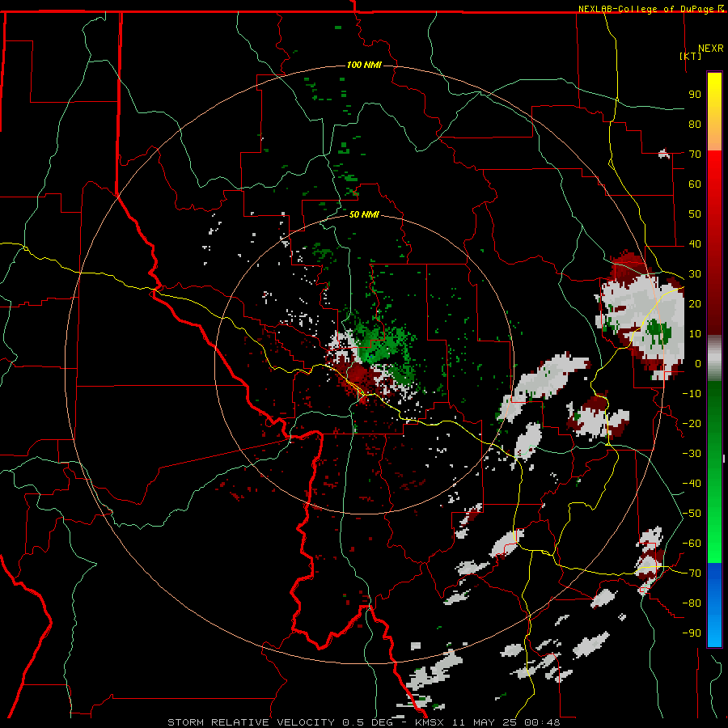
Task: Click the positive 50 scale value
Action: [x=695, y=214]
